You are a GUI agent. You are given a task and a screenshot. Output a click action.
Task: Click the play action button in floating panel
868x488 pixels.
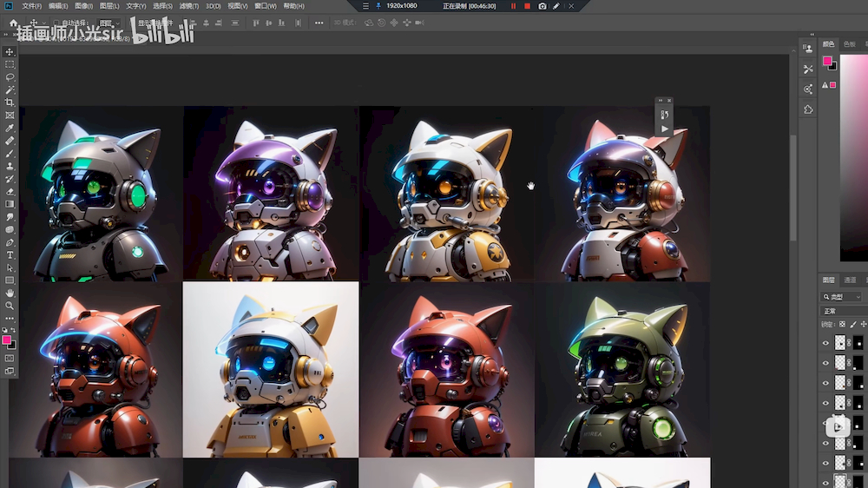(664, 129)
